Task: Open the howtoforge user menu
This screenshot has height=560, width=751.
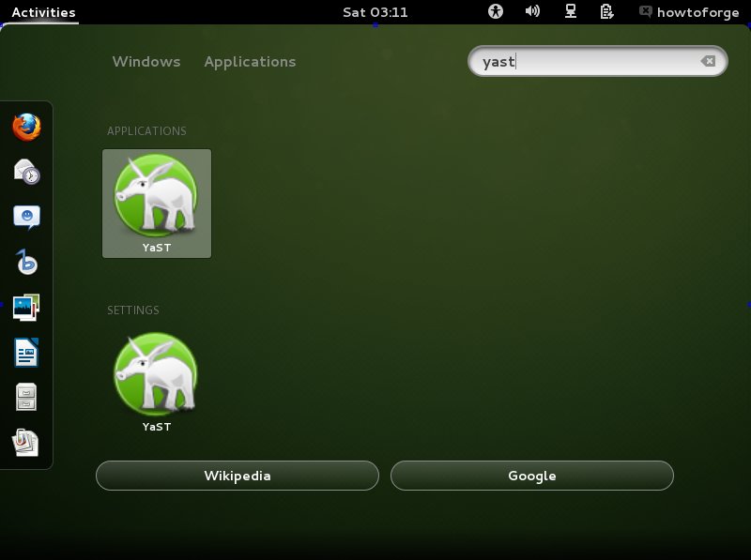Action: coord(690,12)
